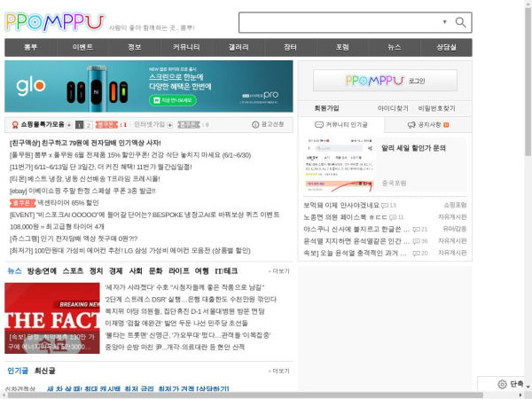Open the 야스쿠니 신사에 post

pos(356,229)
